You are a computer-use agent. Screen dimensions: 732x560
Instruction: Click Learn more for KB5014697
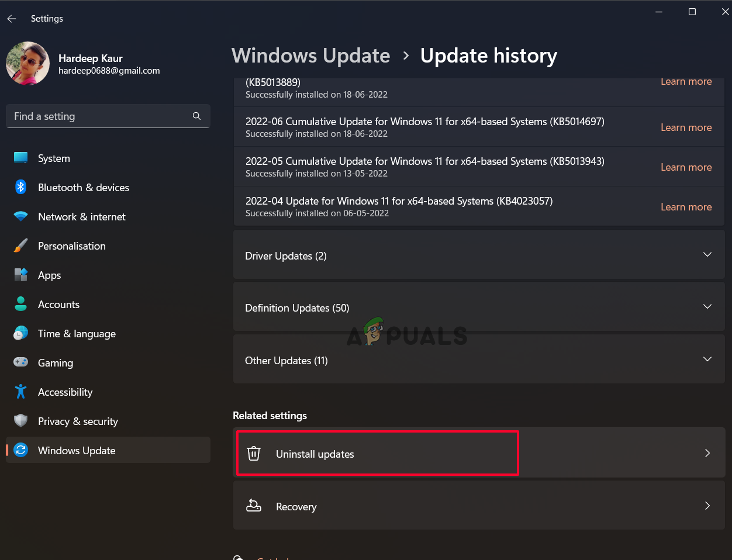tap(686, 127)
